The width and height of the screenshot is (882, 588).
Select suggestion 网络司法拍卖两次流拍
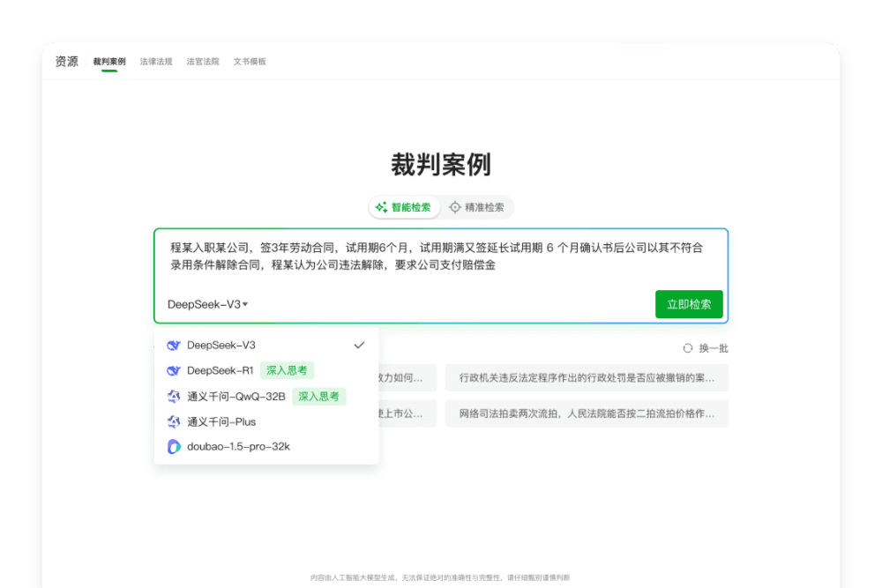pyautogui.click(x=587, y=413)
